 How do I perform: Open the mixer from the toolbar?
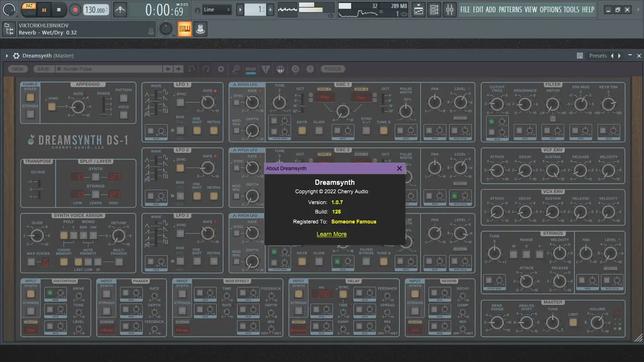point(449,9)
